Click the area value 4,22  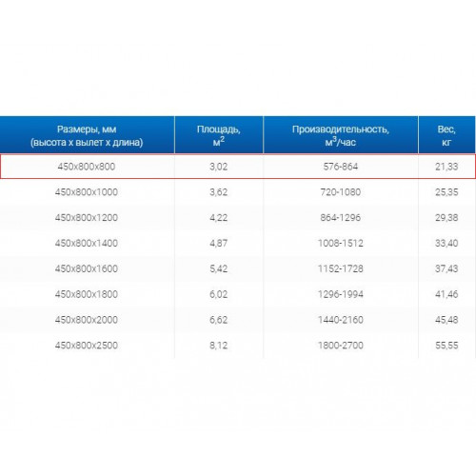point(219,218)
